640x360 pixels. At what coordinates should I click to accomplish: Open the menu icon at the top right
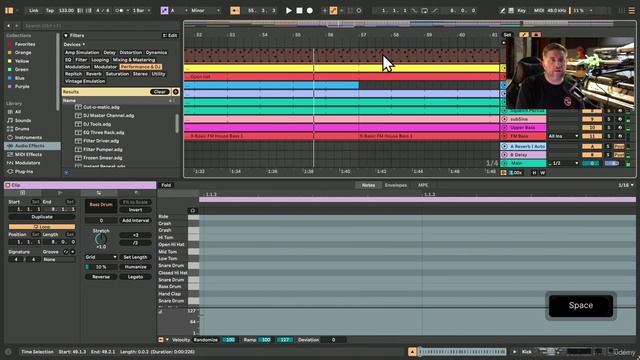[631, 10]
